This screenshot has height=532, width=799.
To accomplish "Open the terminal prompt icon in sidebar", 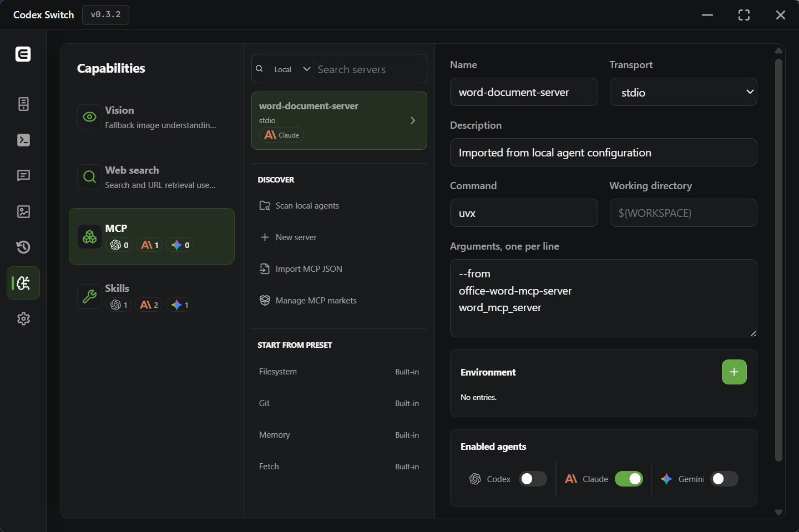I will [23, 140].
